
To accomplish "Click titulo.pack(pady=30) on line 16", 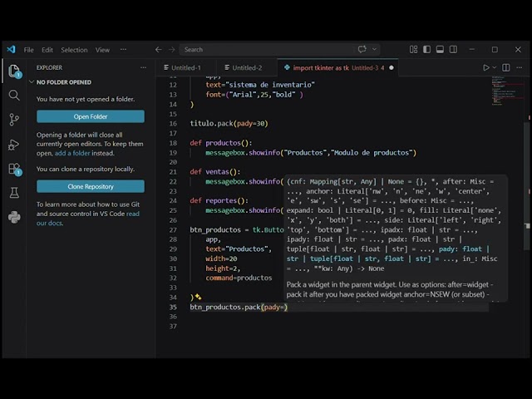I will click(x=229, y=124).
